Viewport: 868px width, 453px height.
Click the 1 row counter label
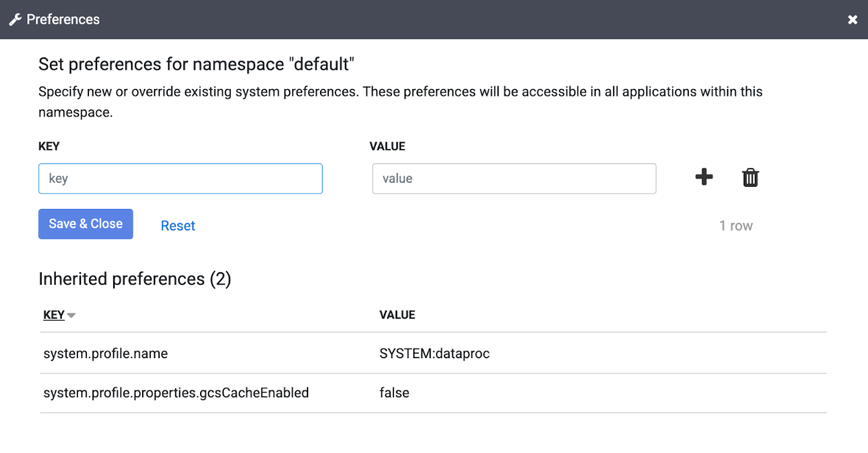coord(736,225)
